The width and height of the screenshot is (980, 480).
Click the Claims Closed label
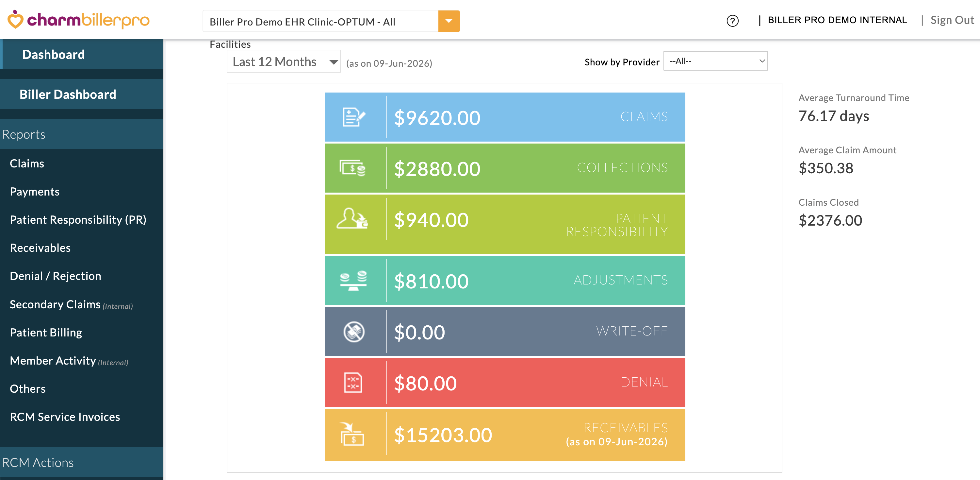click(x=828, y=202)
